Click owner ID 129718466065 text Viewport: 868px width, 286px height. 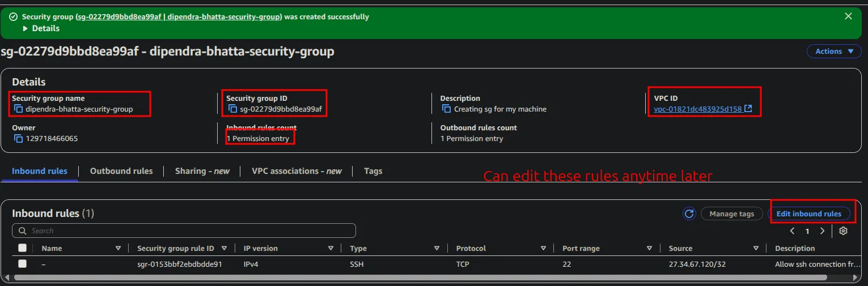52,138
